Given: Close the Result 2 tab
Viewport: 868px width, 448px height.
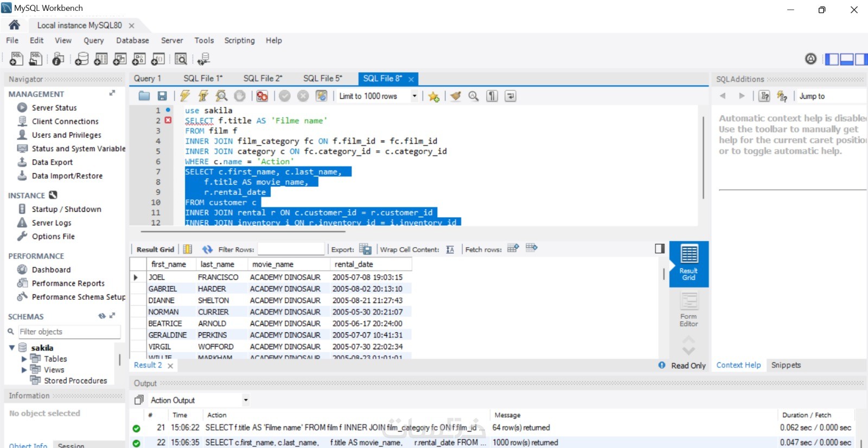Looking at the screenshot, I should (170, 365).
